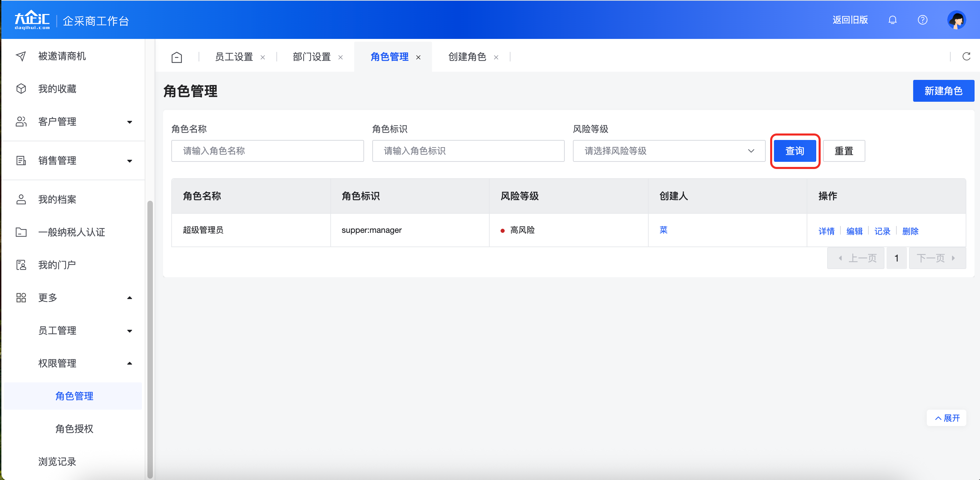The image size is (980, 480).
Task: Expand 销售管理 menu arrow
Action: (129, 161)
